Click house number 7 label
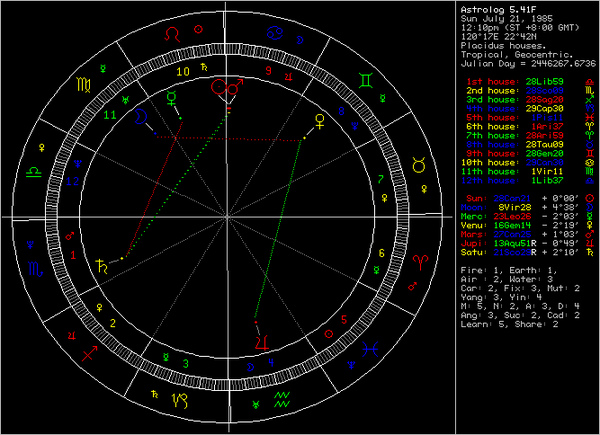 [x=381, y=179]
